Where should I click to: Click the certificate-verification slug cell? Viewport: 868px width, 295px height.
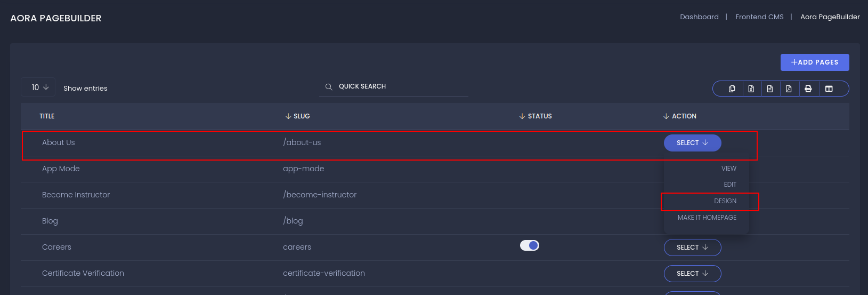[324, 273]
